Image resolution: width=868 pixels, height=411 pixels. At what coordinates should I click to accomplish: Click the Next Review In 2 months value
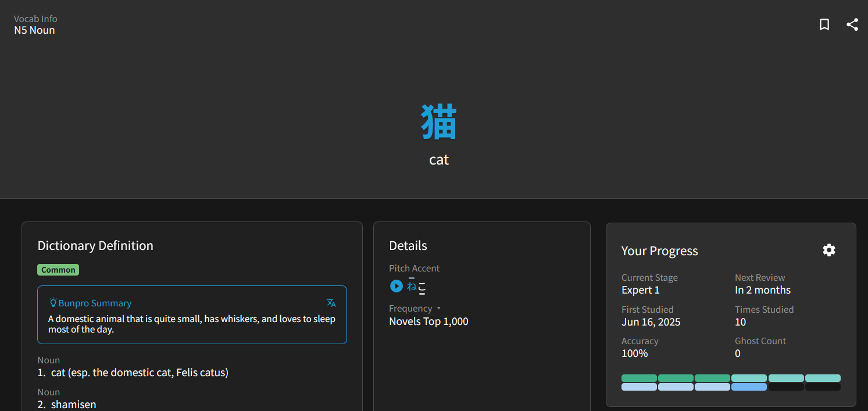click(x=762, y=290)
